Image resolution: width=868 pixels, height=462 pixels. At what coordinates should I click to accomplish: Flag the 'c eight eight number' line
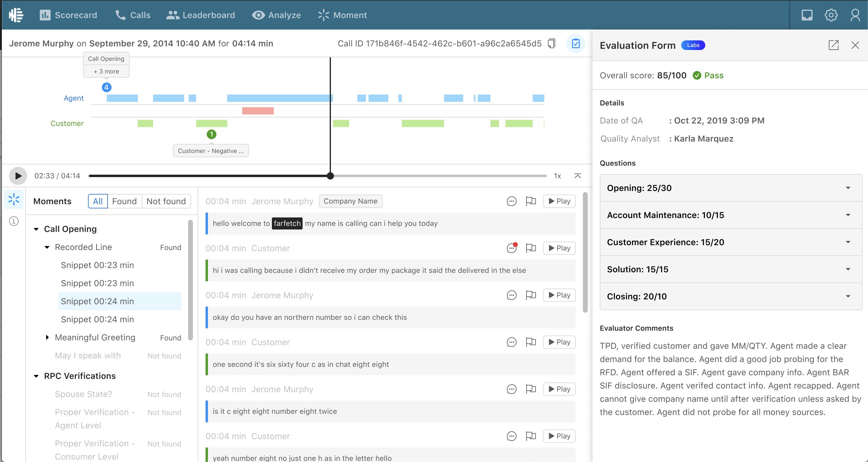(x=531, y=389)
